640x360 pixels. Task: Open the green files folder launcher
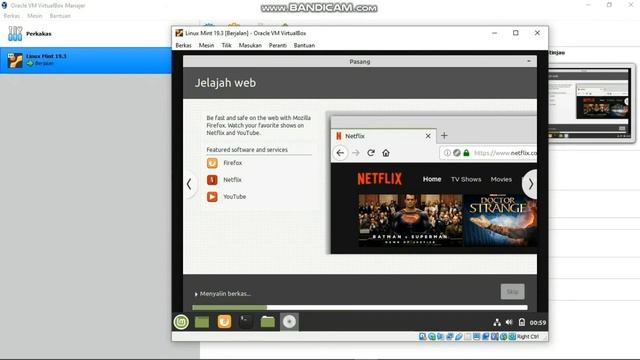[x=268, y=322]
